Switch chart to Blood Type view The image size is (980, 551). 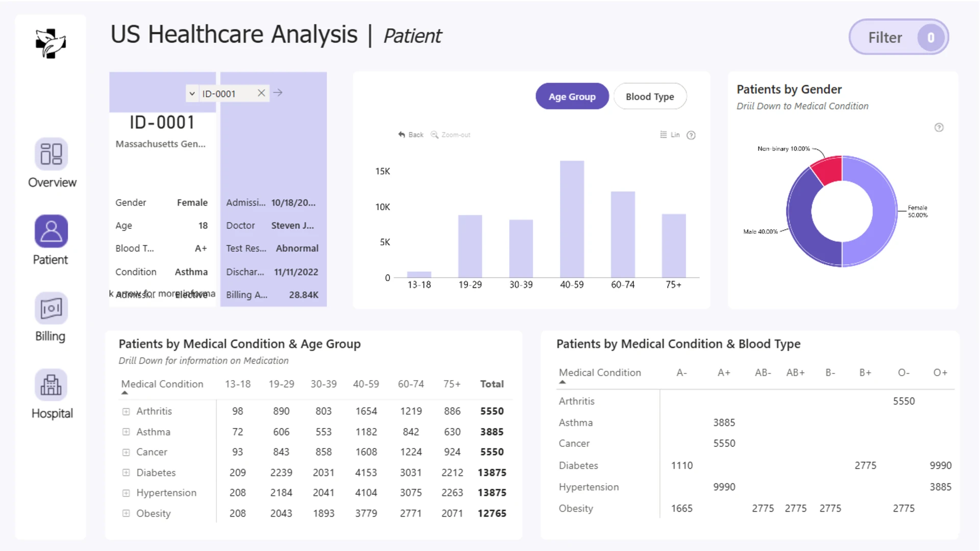pos(650,96)
